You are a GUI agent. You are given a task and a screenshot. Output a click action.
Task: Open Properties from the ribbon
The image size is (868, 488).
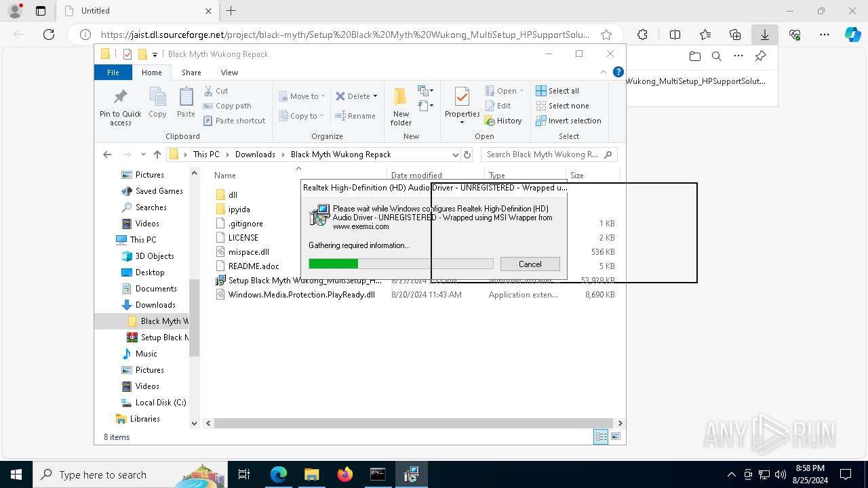pyautogui.click(x=462, y=106)
